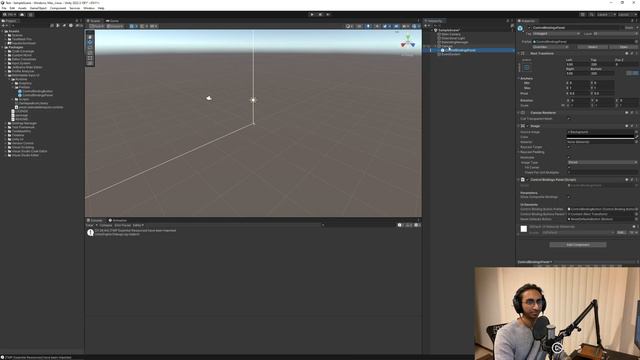Click the prefab Select button

[593, 47]
